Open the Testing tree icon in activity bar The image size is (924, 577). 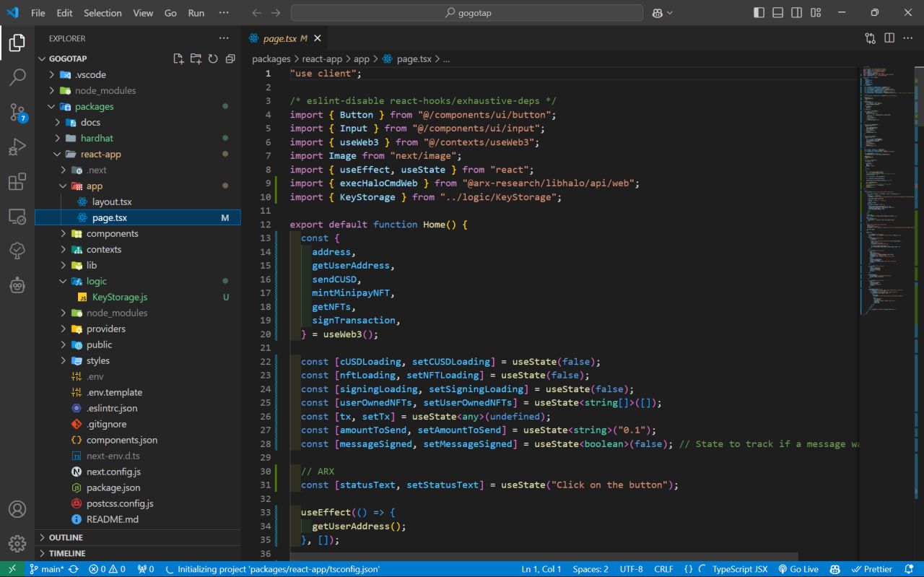tap(17, 251)
